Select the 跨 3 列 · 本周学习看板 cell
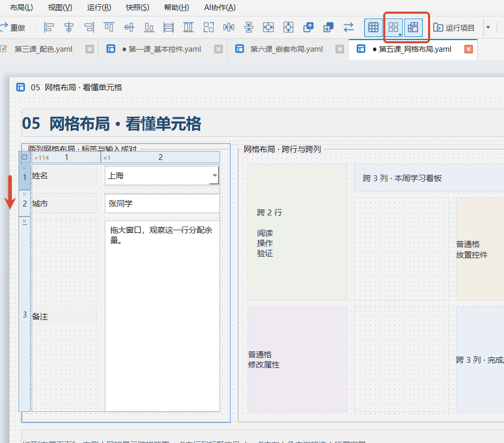 point(429,178)
